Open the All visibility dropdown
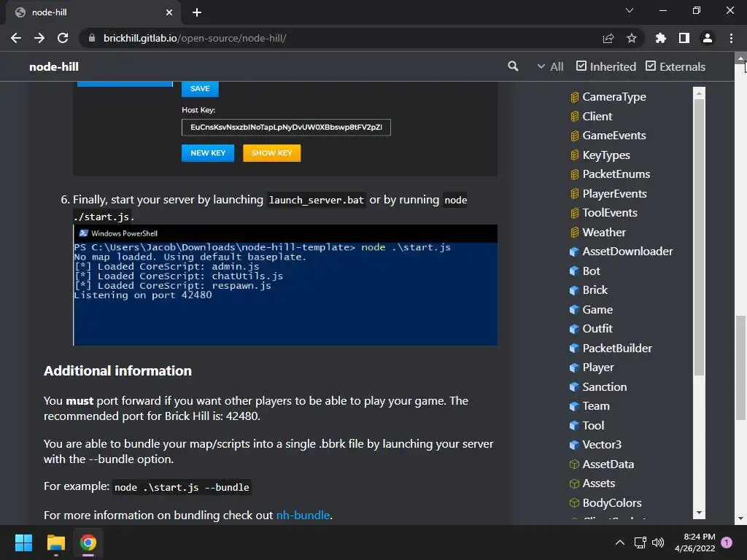Screen dimensions: 747x560 pyautogui.click(x=550, y=66)
